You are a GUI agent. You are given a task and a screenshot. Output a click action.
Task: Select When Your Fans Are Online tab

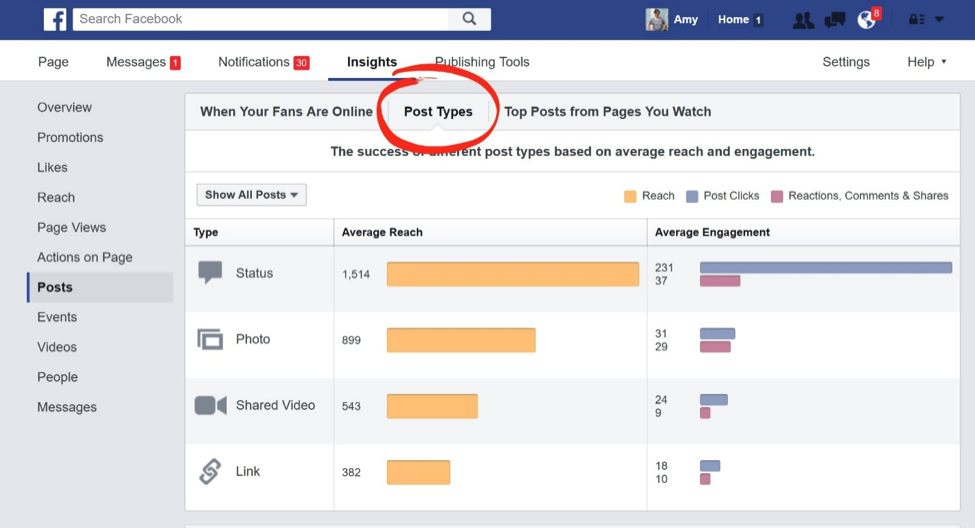(286, 111)
